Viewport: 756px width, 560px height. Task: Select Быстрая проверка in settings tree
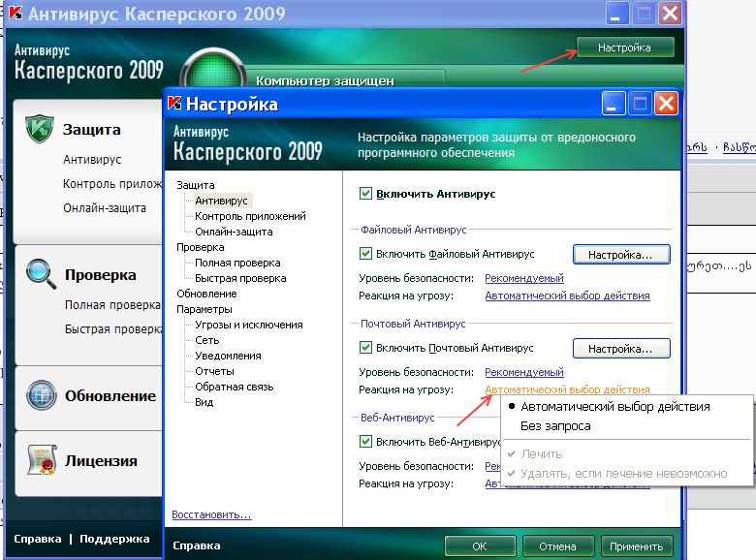tap(240, 278)
